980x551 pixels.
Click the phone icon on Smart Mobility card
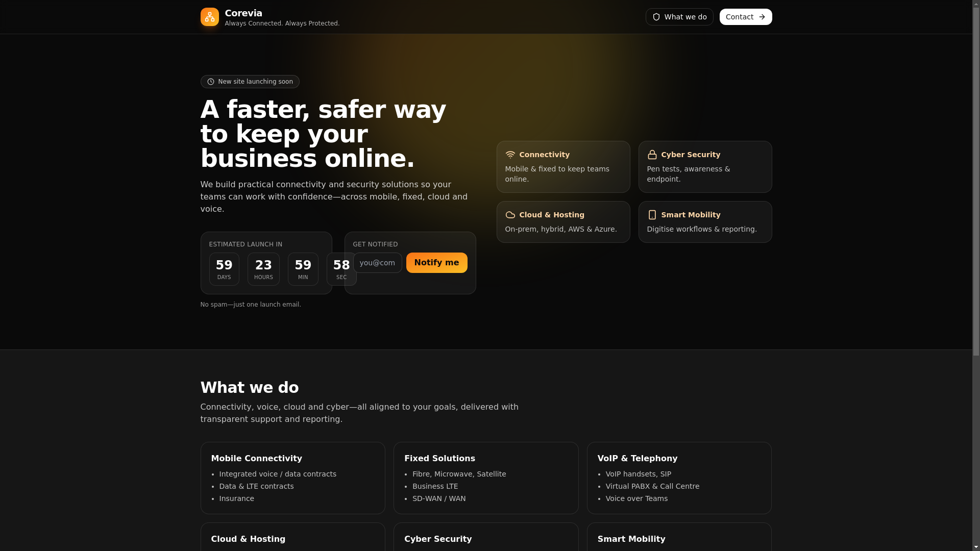pyautogui.click(x=652, y=215)
